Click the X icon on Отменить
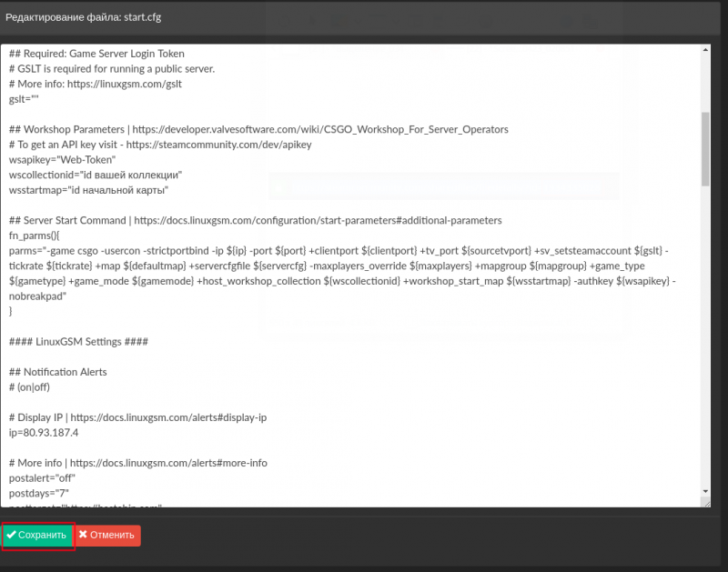This screenshot has height=572, width=728. (83, 535)
